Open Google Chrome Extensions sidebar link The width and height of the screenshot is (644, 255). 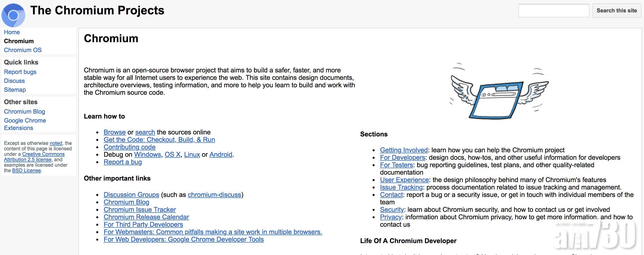click(25, 124)
